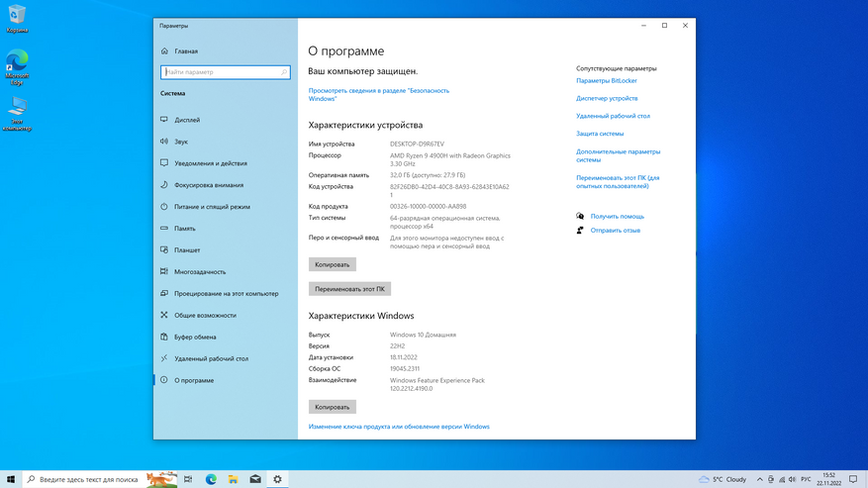Click the Получить помощь link

(618, 216)
